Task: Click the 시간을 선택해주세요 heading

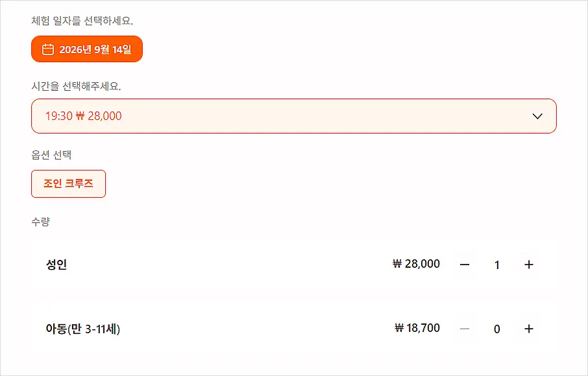Action: click(76, 86)
